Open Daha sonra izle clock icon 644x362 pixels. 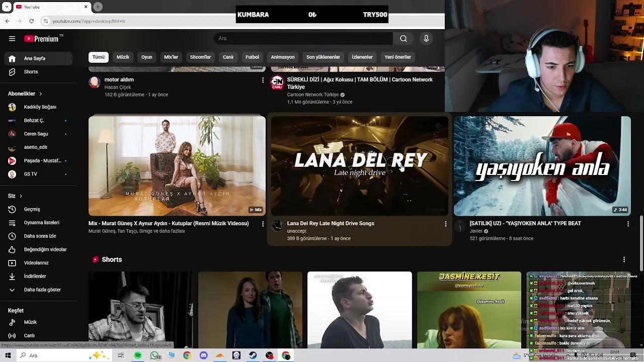[12, 236]
